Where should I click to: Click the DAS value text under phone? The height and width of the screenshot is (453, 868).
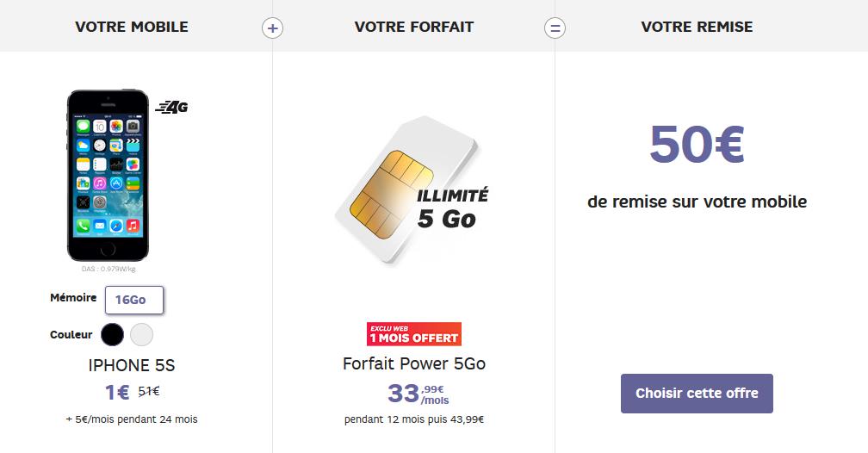108,270
